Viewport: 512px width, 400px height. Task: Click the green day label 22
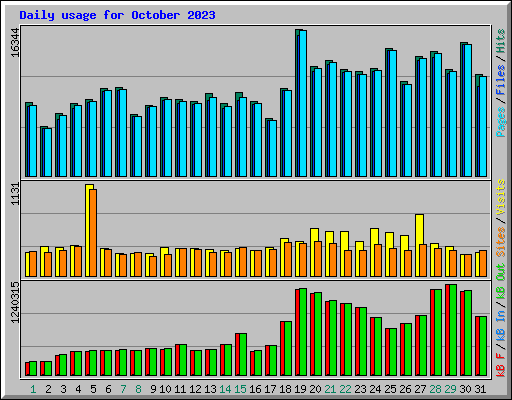pyautogui.click(x=345, y=389)
